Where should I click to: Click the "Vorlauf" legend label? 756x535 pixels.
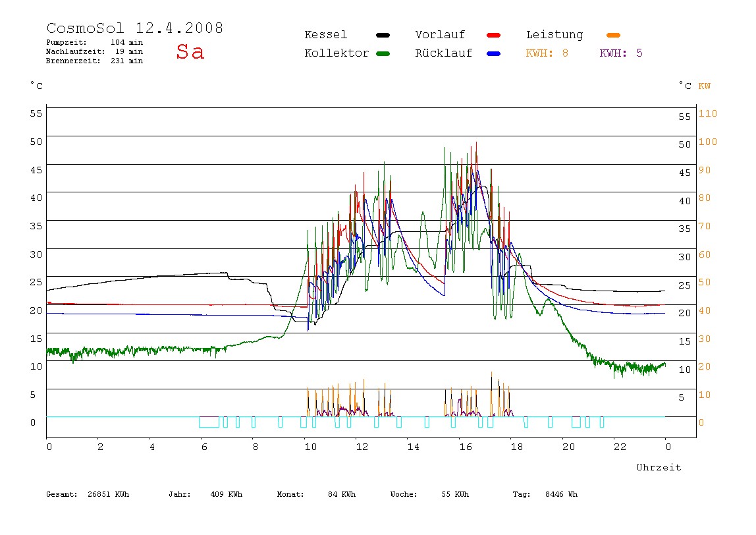tap(440, 35)
